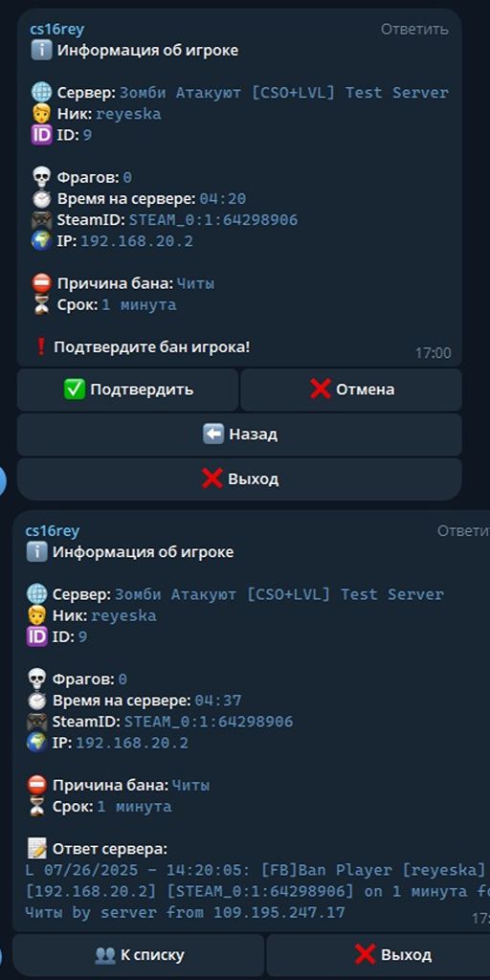Copy the server response log text
490x980 pixels.
click(x=256, y=891)
